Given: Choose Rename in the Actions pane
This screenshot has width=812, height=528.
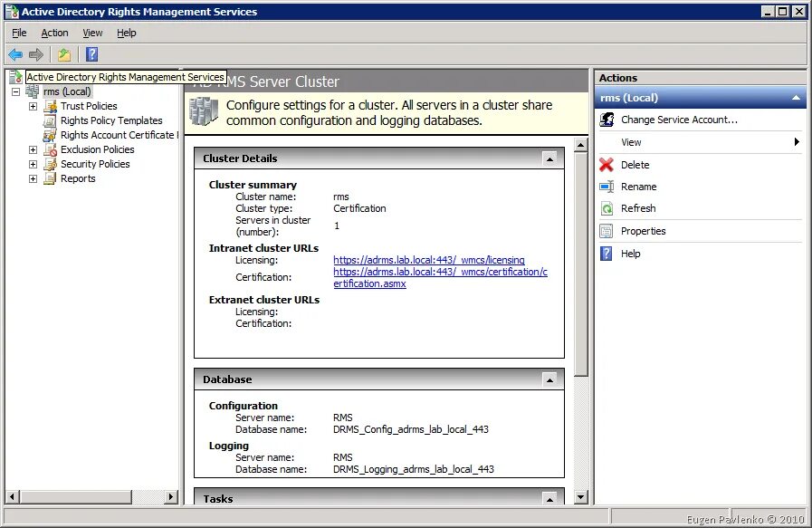Looking at the screenshot, I should (x=638, y=187).
